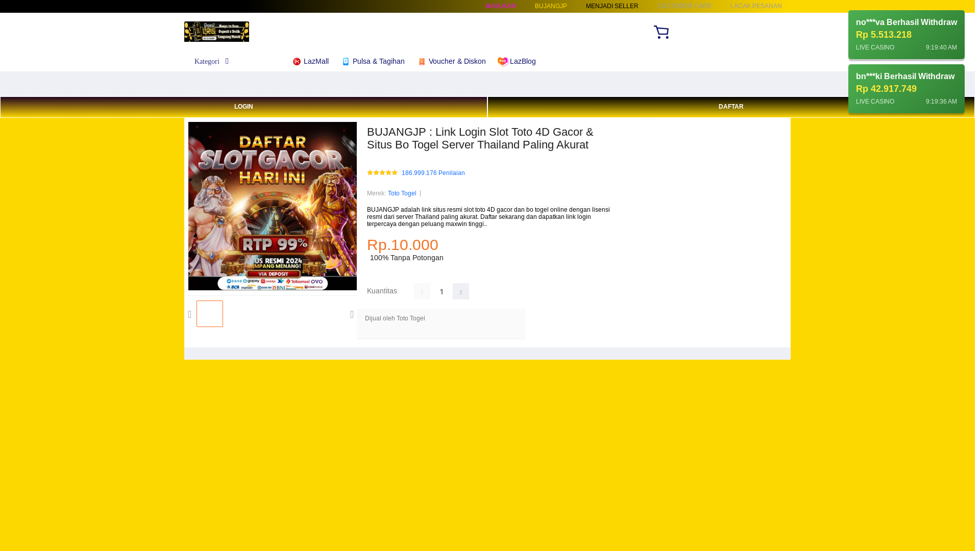
Task: Click the MASUKAN top menu item
Action: point(500,6)
